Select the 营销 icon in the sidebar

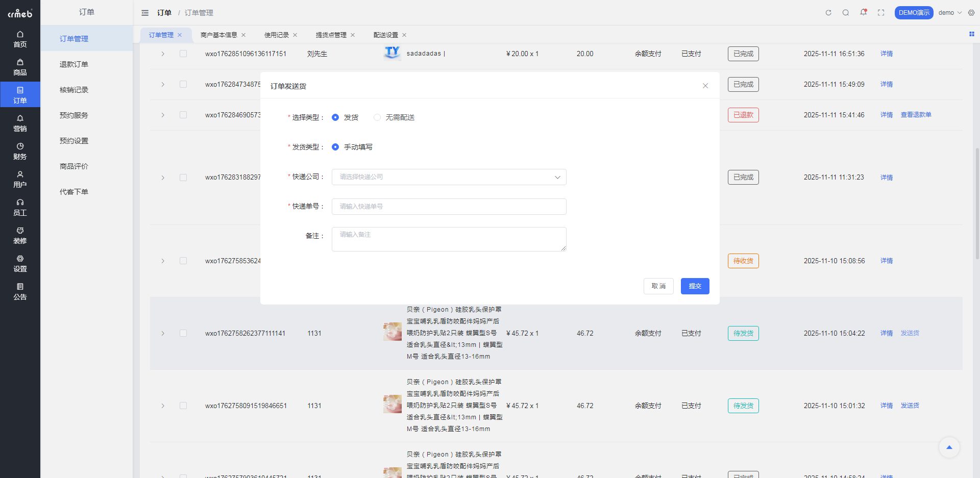tap(20, 124)
